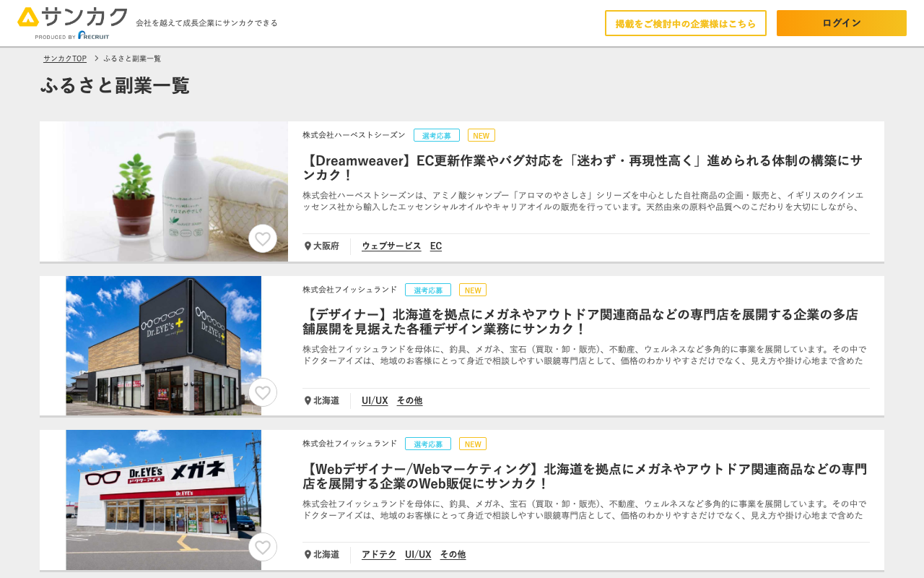Click 北海道 location in the 【デザイナー】 listing
Screen dimensions: 924x578
pos(326,400)
